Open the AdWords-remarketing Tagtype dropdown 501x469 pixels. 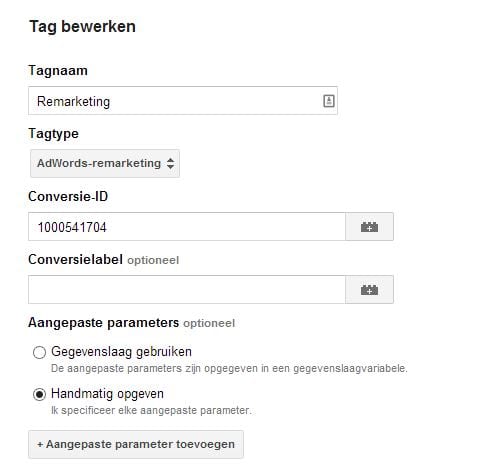tap(105, 163)
